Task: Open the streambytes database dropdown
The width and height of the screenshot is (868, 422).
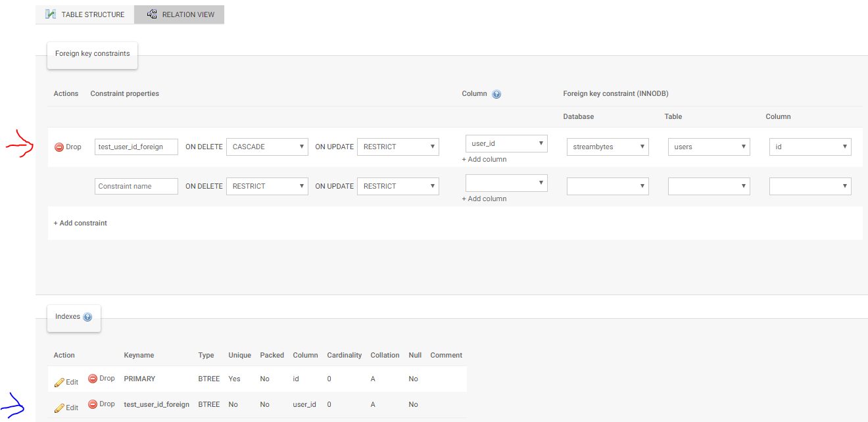Action: (x=608, y=147)
